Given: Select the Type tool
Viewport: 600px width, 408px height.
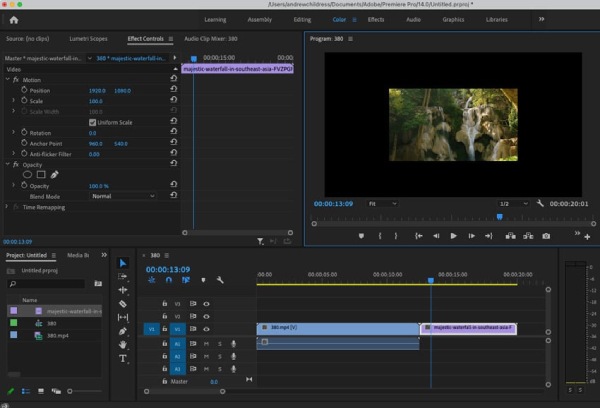Looking at the screenshot, I should click(x=122, y=358).
